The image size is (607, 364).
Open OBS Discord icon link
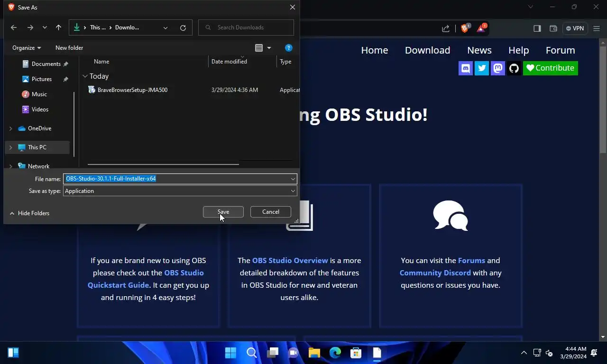click(466, 68)
